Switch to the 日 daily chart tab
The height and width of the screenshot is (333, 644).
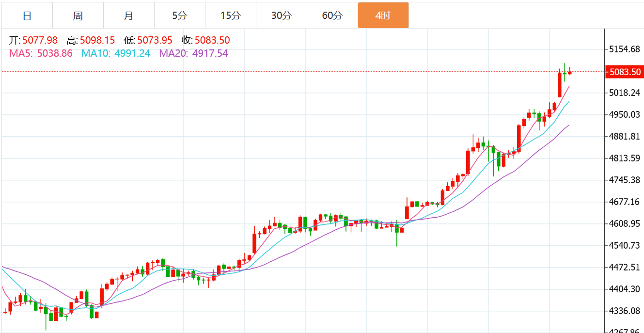(x=27, y=16)
